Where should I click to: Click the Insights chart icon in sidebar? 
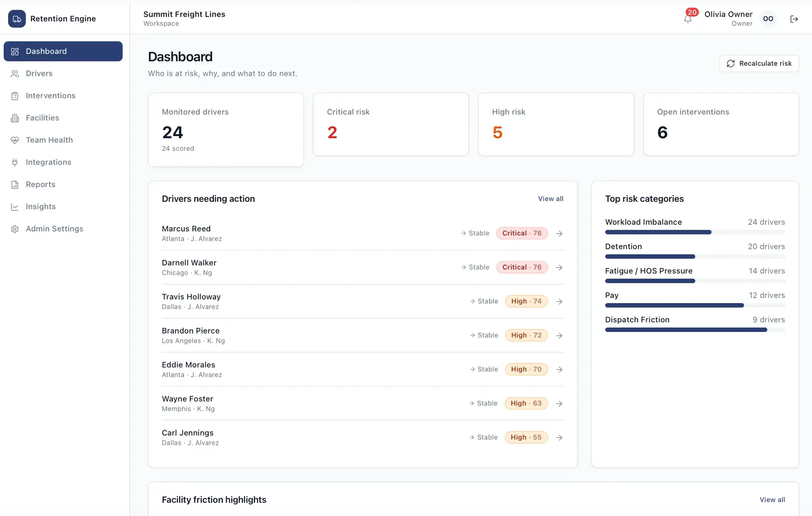[x=15, y=207]
